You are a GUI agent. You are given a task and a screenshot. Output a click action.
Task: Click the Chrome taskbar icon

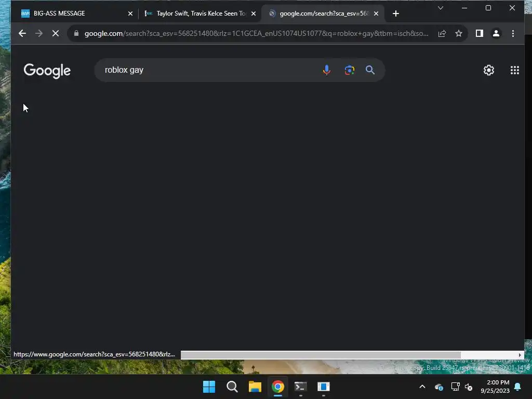(277, 387)
